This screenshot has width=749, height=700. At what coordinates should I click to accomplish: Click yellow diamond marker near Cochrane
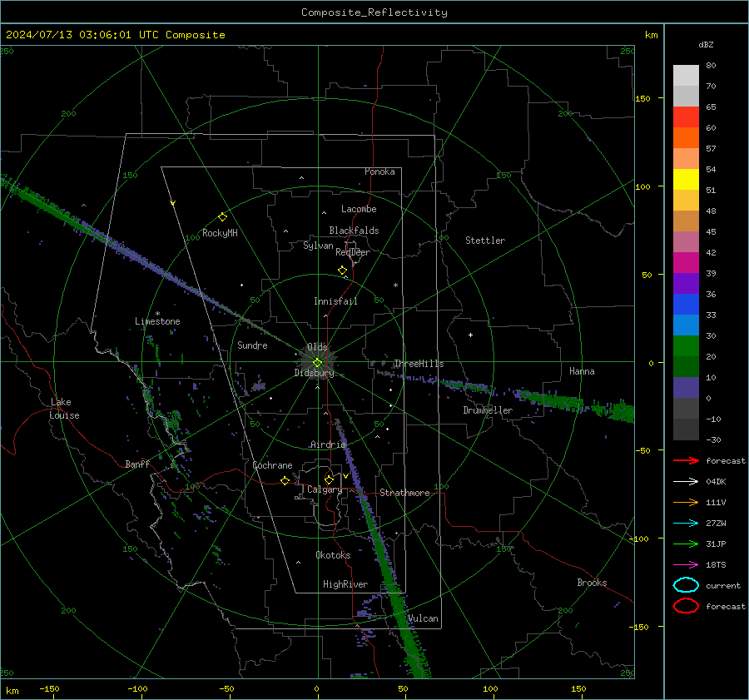pyautogui.click(x=285, y=480)
